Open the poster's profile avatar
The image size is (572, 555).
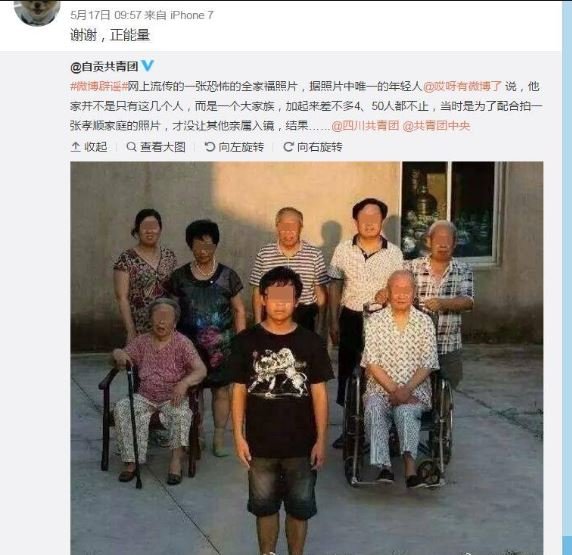coord(36,12)
